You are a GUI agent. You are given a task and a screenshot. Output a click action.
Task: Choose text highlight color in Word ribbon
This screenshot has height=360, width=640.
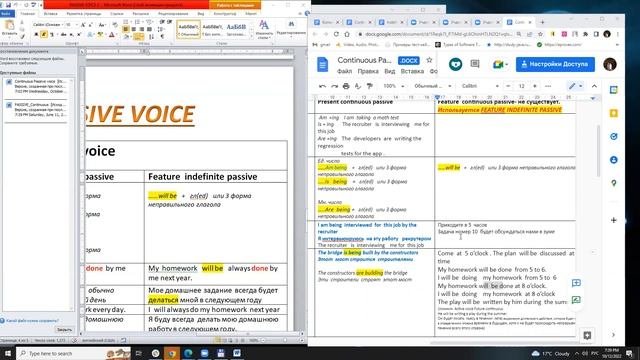point(101,35)
